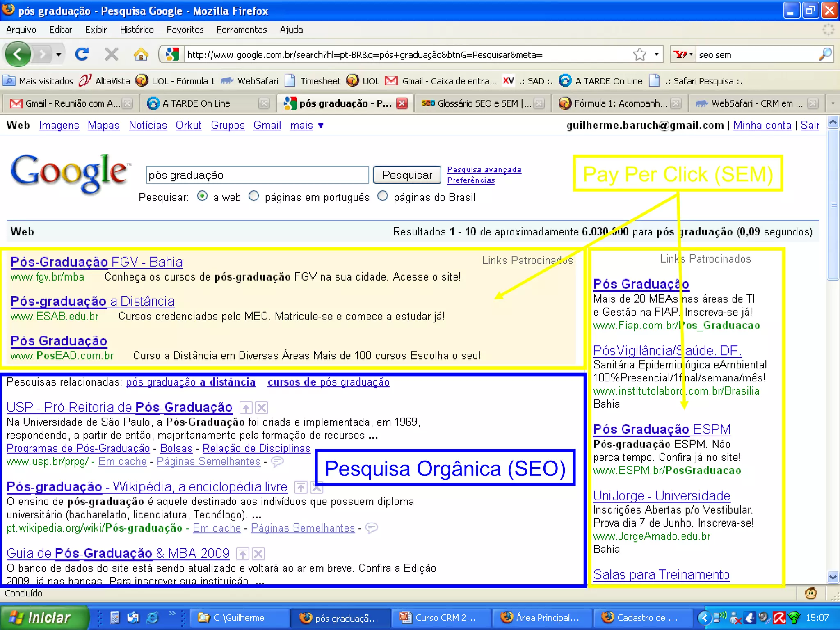Select the 'páginas em português' radio button

pos(254,196)
